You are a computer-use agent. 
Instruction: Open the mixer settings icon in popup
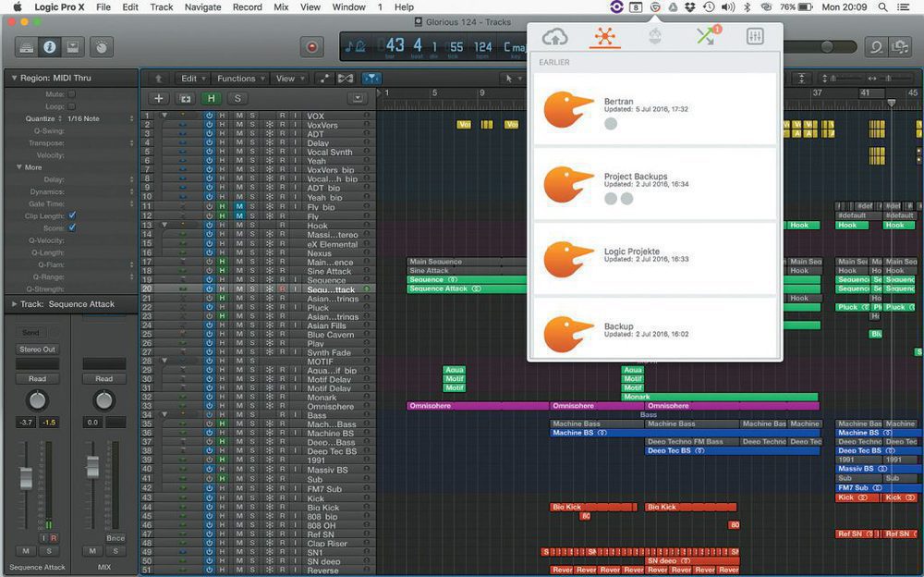click(x=755, y=37)
